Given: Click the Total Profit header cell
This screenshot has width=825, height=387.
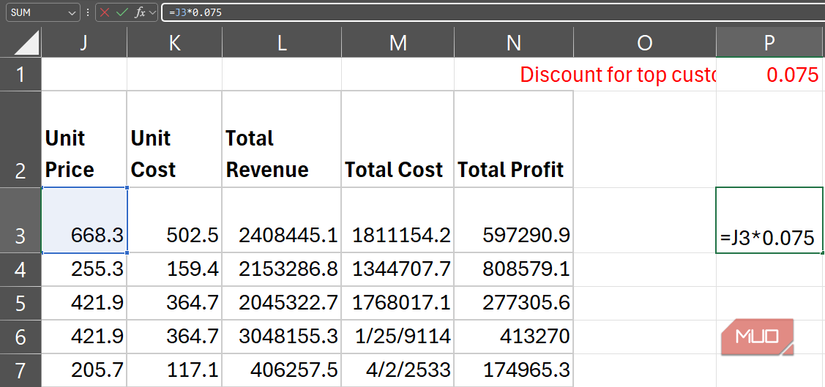Looking at the screenshot, I should 514,139.
